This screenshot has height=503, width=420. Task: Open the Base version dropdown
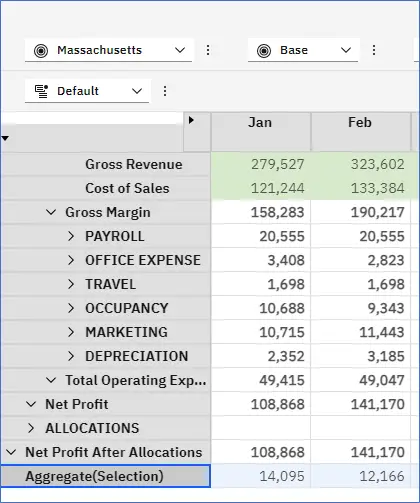(303, 50)
